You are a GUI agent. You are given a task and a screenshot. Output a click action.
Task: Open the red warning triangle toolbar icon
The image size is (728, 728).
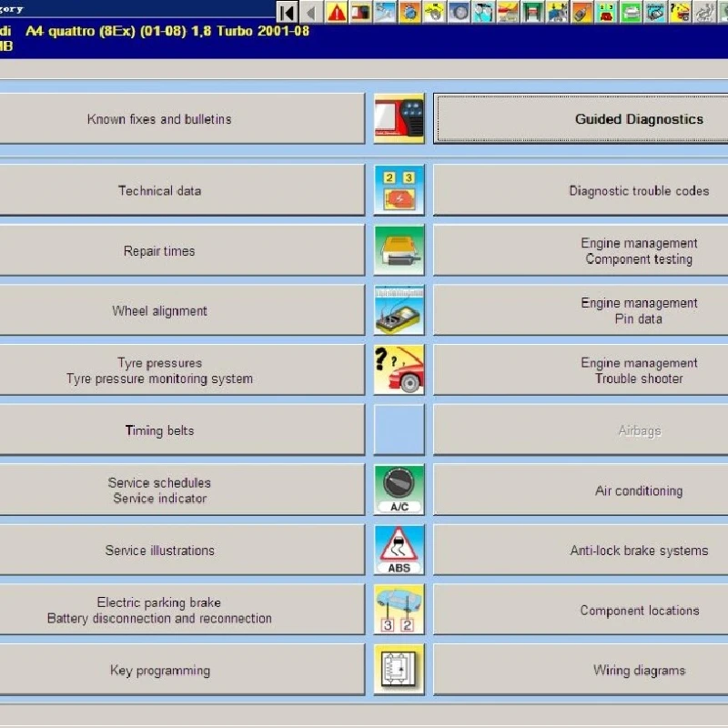(337, 12)
